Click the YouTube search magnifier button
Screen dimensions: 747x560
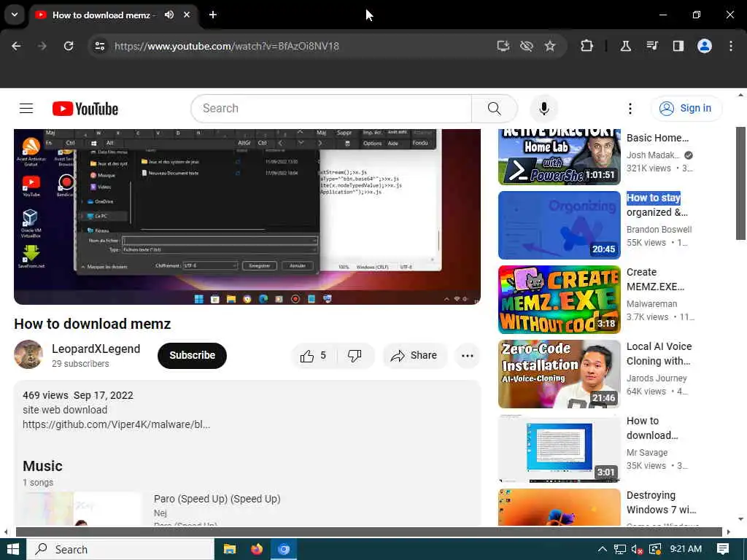494,109
